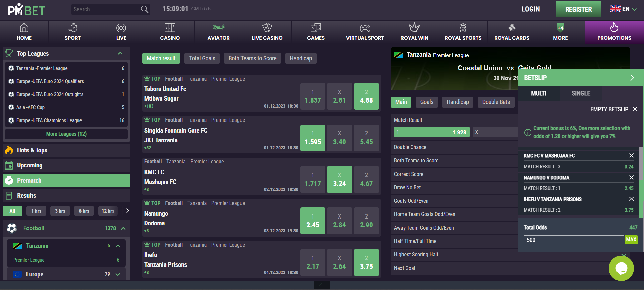Focus the Search input box

[106, 9]
